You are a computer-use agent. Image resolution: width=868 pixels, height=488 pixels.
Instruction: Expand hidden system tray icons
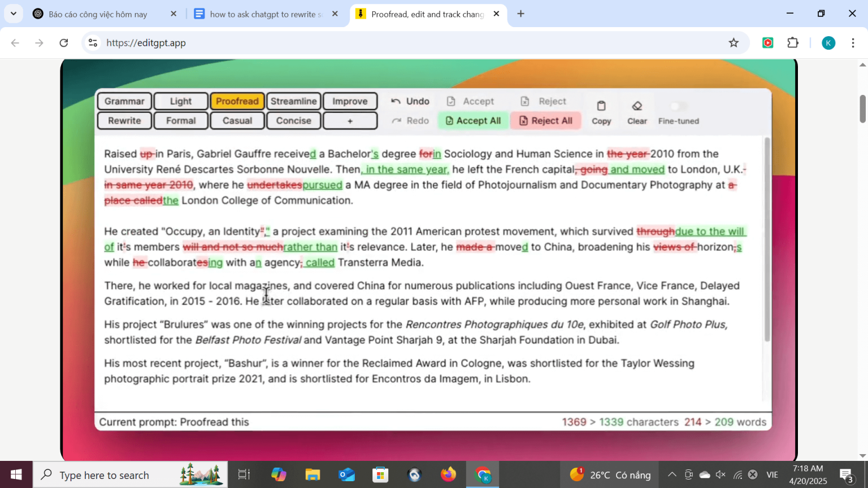672,474
